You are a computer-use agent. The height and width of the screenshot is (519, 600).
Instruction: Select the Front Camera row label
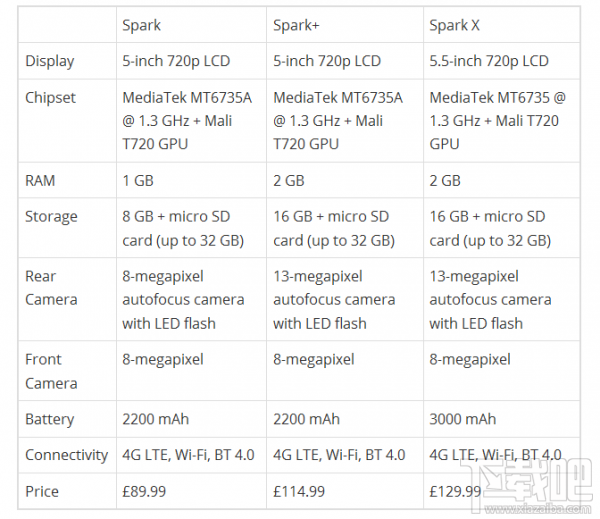pos(51,371)
